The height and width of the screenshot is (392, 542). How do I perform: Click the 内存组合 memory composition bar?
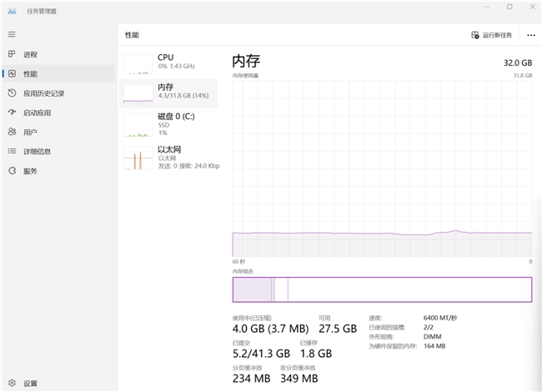tap(382, 289)
